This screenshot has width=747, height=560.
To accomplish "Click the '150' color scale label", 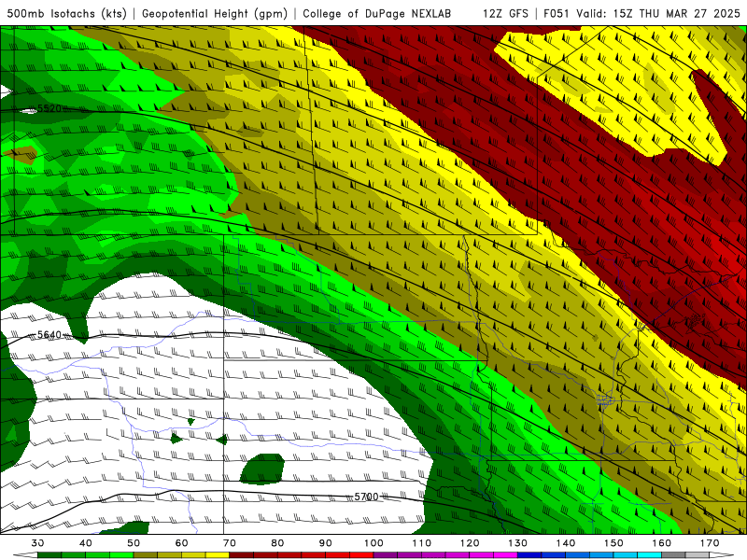I will [x=613, y=543].
